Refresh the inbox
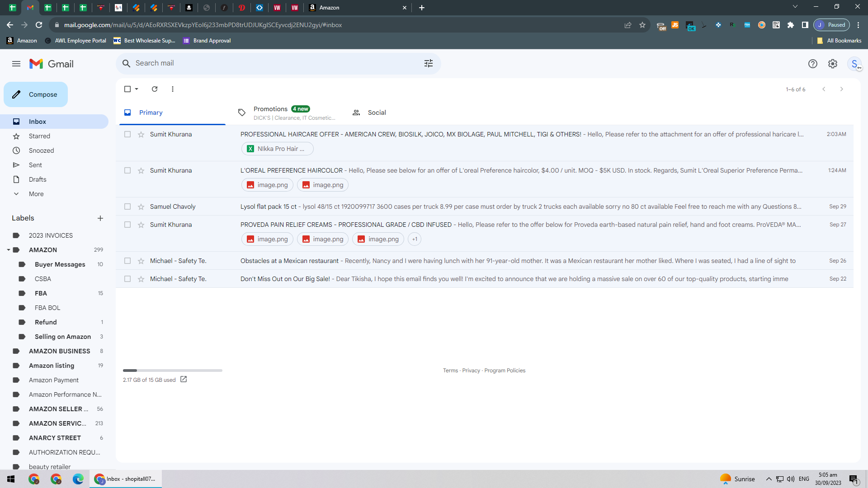This screenshot has height=488, width=868. tap(155, 89)
